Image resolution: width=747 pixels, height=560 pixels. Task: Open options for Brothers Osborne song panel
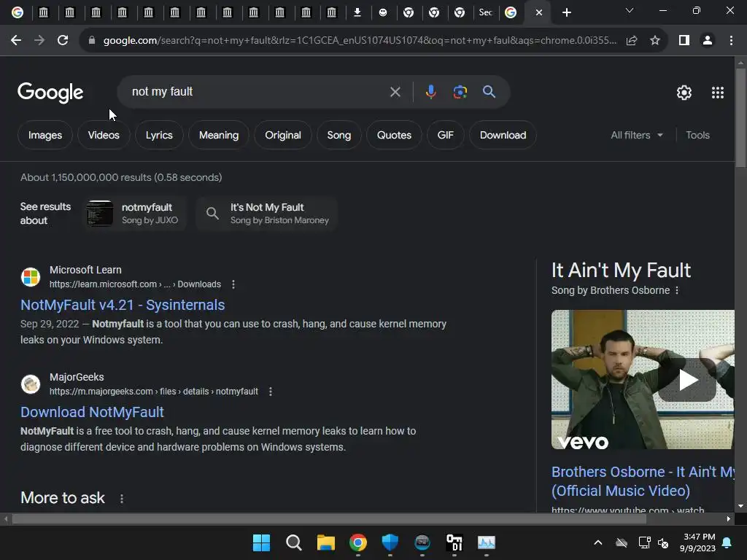pos(676,290)
